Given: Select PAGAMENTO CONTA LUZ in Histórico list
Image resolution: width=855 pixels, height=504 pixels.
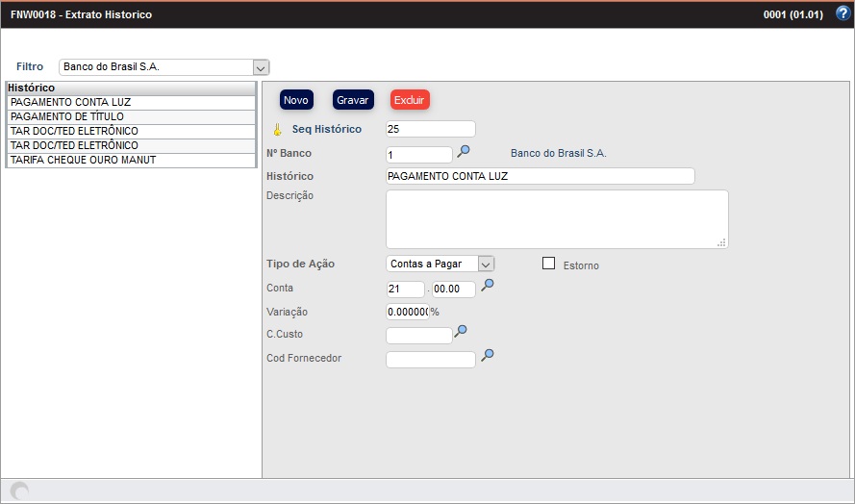Looking at the screenshot, I should point(130,102).
